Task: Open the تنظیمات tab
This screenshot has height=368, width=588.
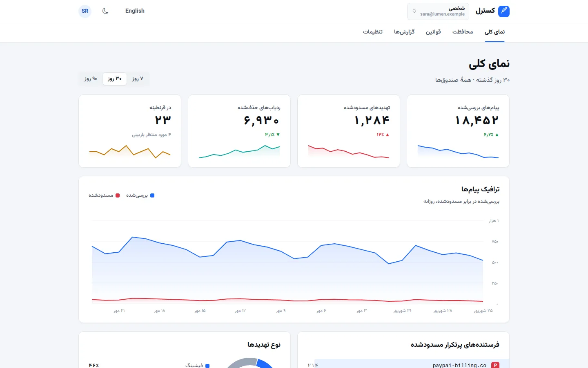Action: [373, 32]
